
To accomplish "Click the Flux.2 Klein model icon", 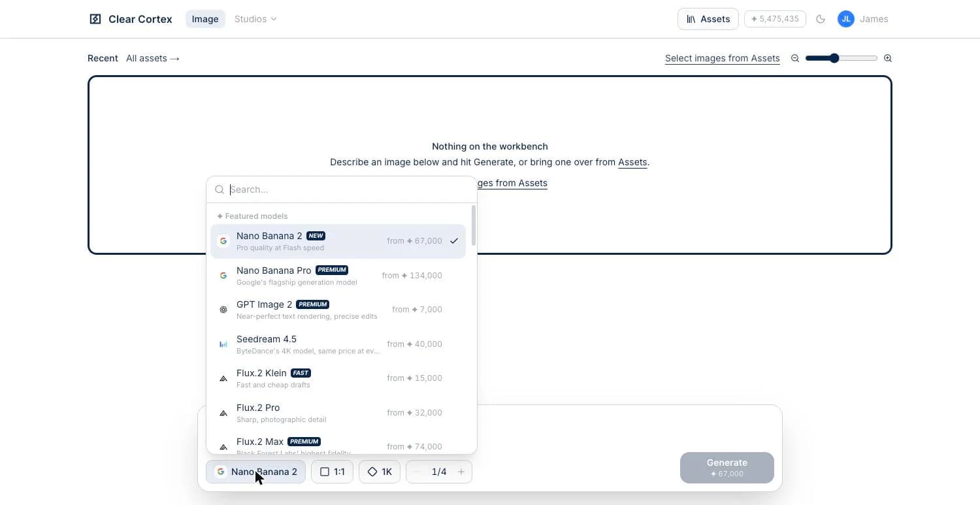I will click(223, 378).
